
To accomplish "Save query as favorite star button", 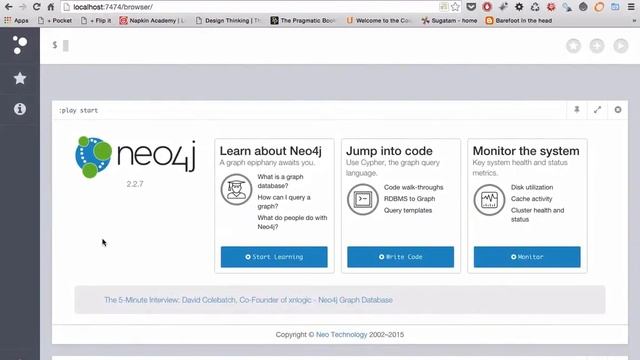I will (573, 46).
